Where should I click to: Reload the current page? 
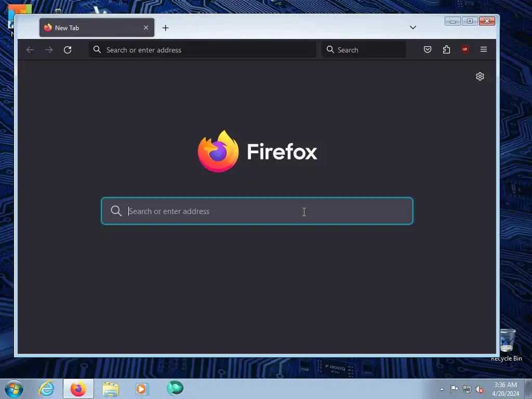tap(68, 50)
